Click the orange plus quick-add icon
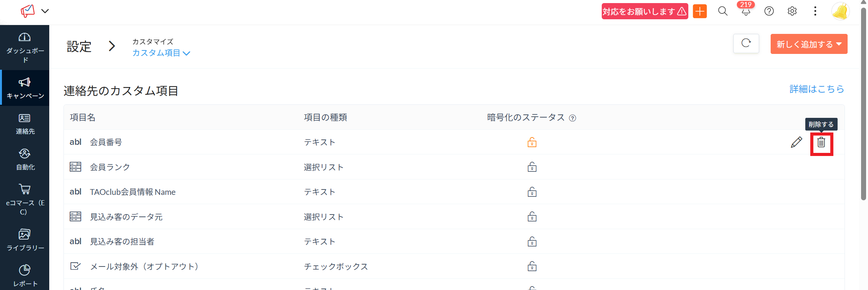868x290 pixels. coord(699,11)
